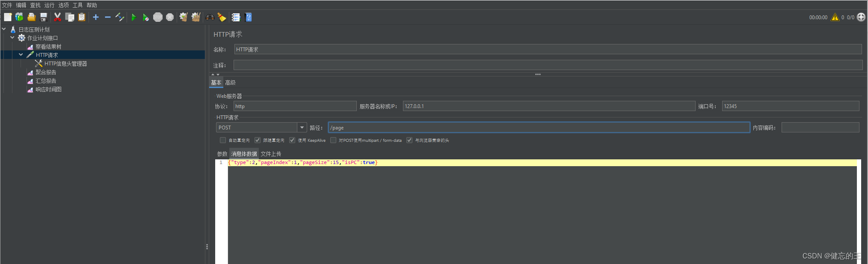
Task: Switch to the 文件上传 tab
Action: tap(271, 154)
